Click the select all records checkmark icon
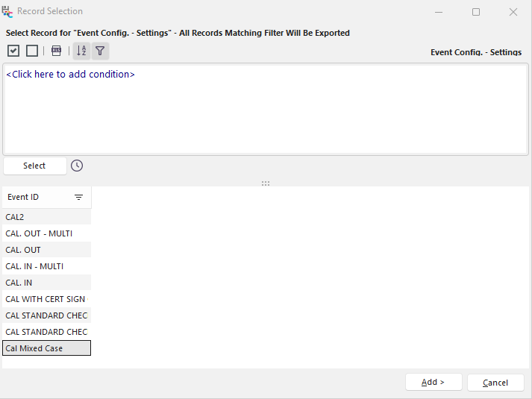This screenshot has height=399, width=532. [x=13, y=51]
